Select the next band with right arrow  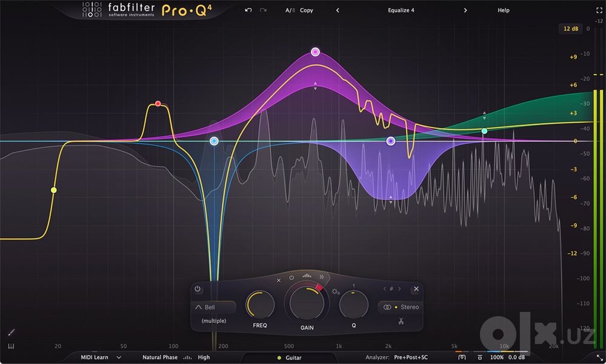[399, 289]
